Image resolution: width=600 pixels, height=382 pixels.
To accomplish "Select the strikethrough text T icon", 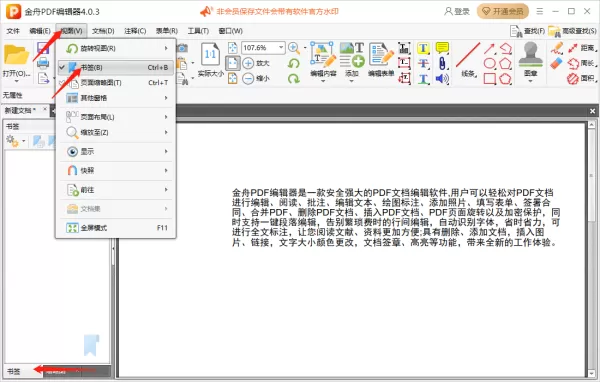I will pyautogui.click(x=423, y=63).
